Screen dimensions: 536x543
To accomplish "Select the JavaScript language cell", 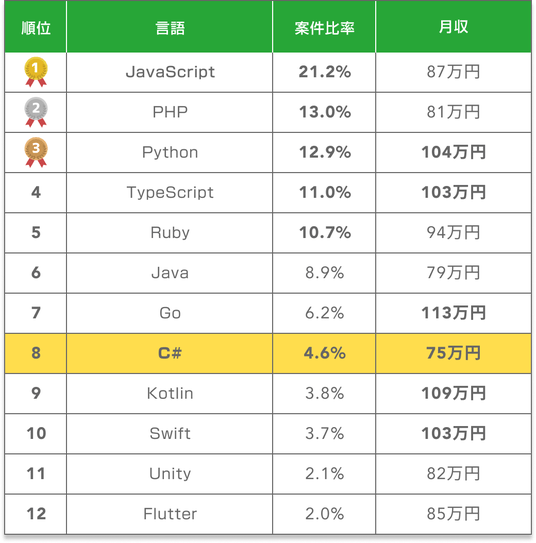I will coord(170,72).
